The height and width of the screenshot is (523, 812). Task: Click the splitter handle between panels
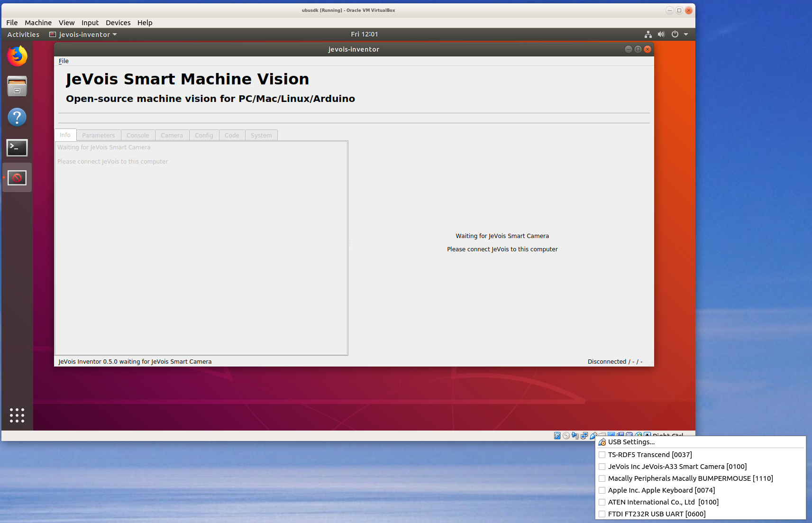tap(350, 243)
